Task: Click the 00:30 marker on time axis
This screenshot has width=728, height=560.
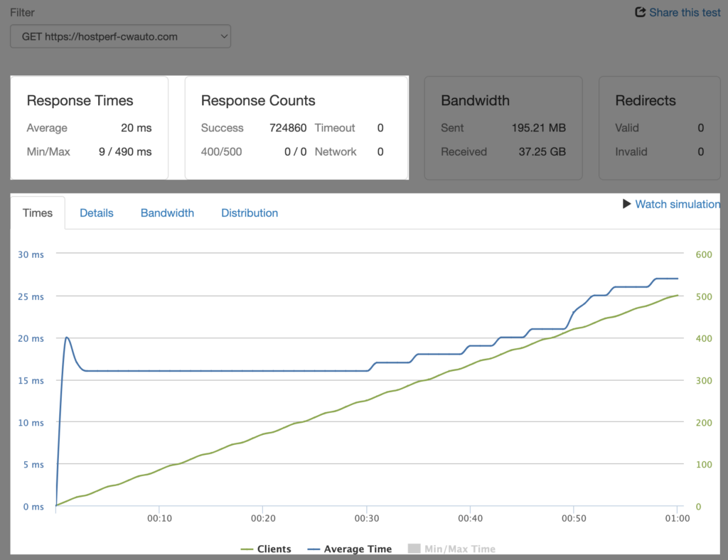Action: coord(367,518)
